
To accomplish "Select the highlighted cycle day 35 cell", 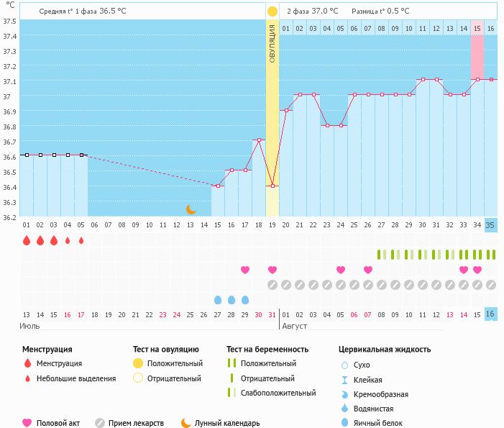I will tap(490, 225).
